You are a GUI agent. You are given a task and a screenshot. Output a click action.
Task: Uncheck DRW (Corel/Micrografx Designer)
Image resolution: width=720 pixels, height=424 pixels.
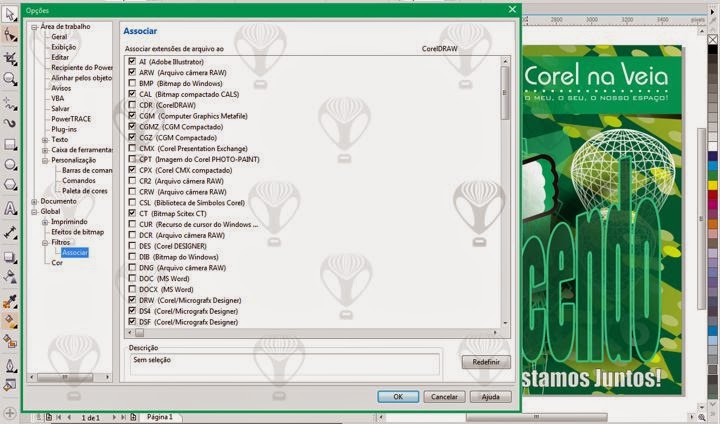132,300
